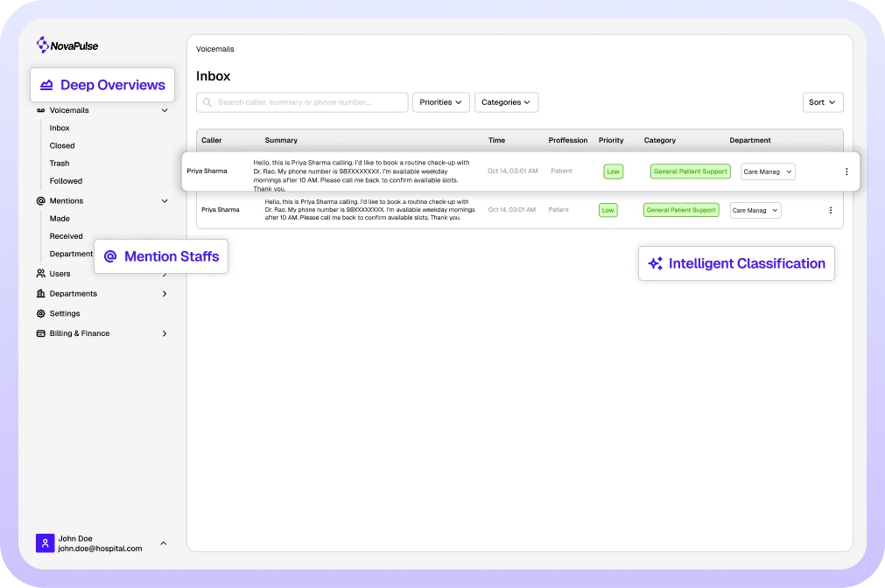The image size is (885, 588).
Task: Select the Followed voicemails item
Action: point(66,181)
